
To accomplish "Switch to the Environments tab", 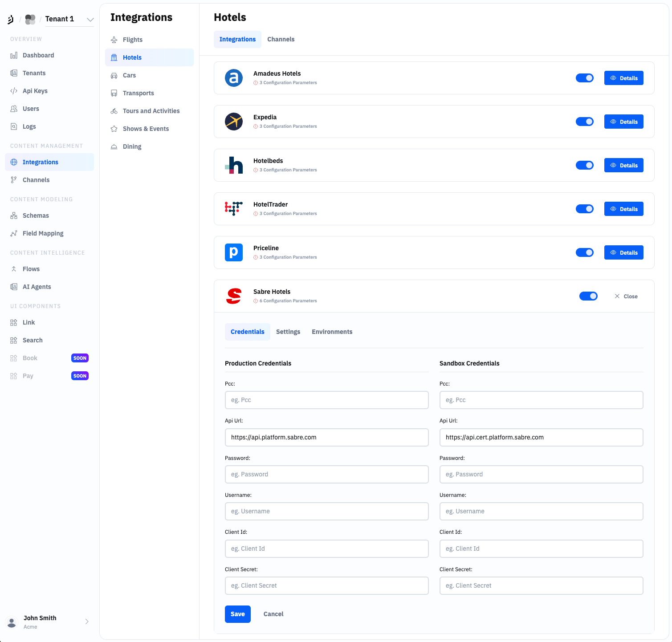I will tap(332, 332).
